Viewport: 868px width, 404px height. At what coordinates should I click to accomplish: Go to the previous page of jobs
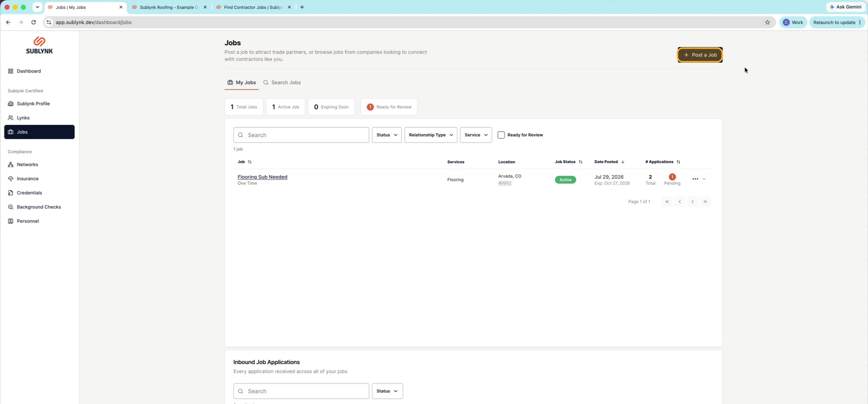pyautogui.click(x=680, y=202)
